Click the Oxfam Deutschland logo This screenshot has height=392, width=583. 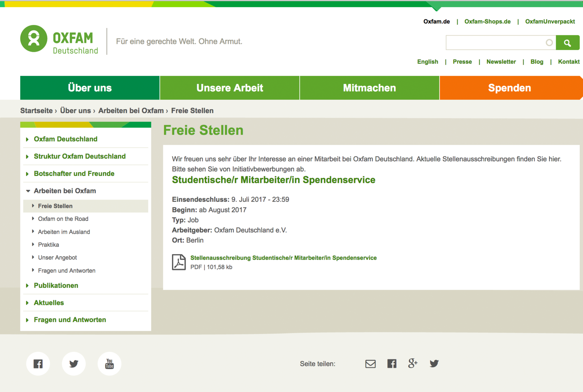(59, 40)
